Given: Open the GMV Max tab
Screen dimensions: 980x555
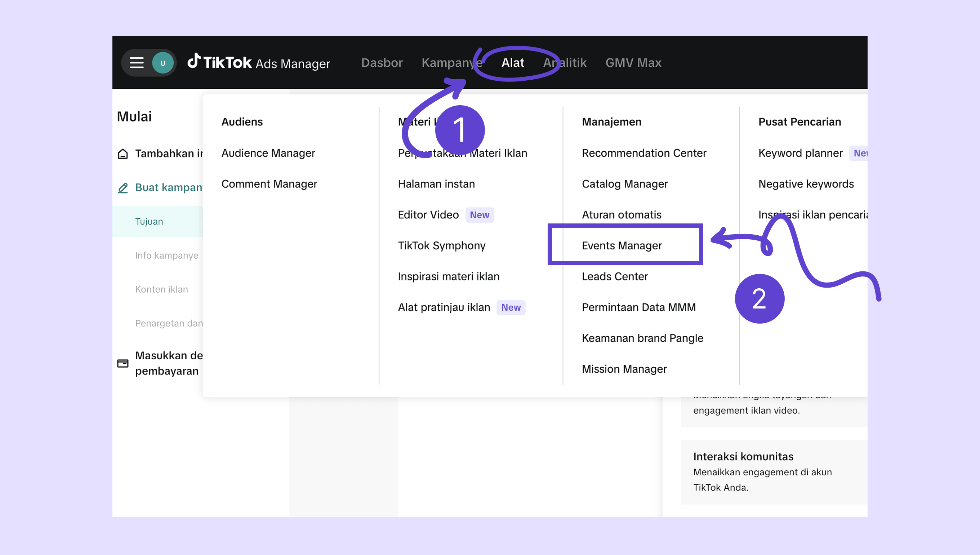Looking at the screenshot, I should [x=633, y=63].
